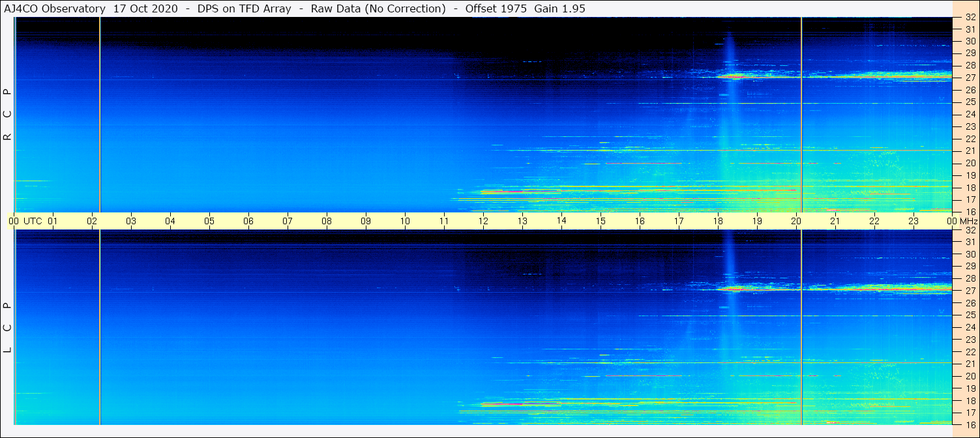The height and width of the screenshot is (438, 980).
Task: Select hour 22 on the UTC axis
Action: [874, 221]
